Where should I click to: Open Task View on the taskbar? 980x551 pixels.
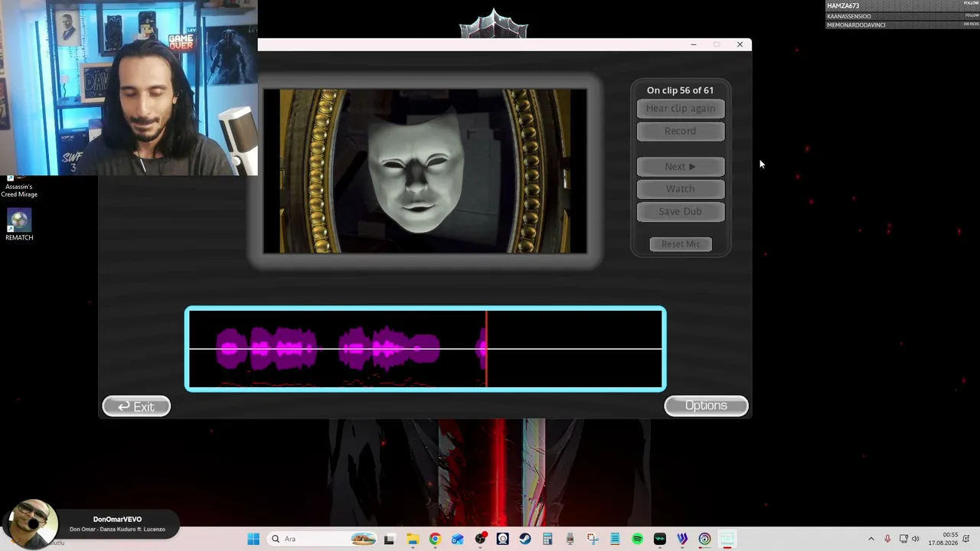(389, 539)
